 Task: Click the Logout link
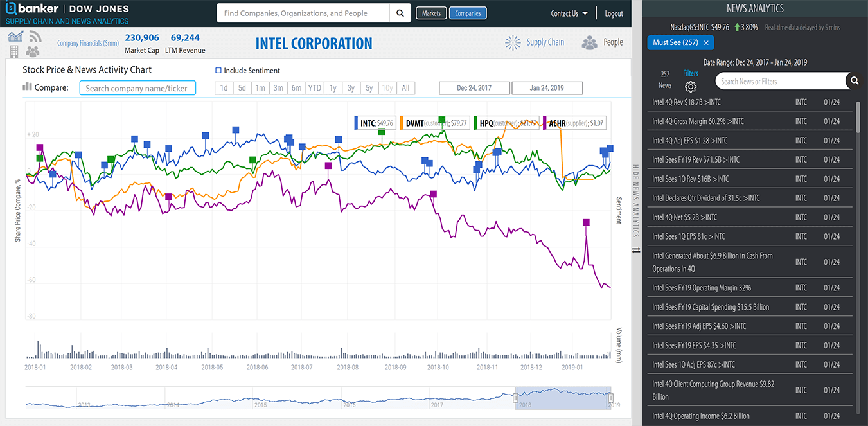tap(614, 13)
